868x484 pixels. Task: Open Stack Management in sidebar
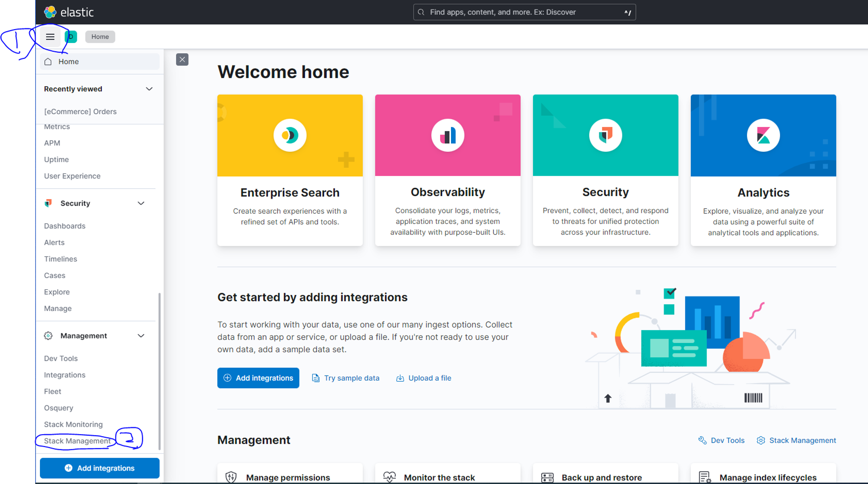(77, 441)
